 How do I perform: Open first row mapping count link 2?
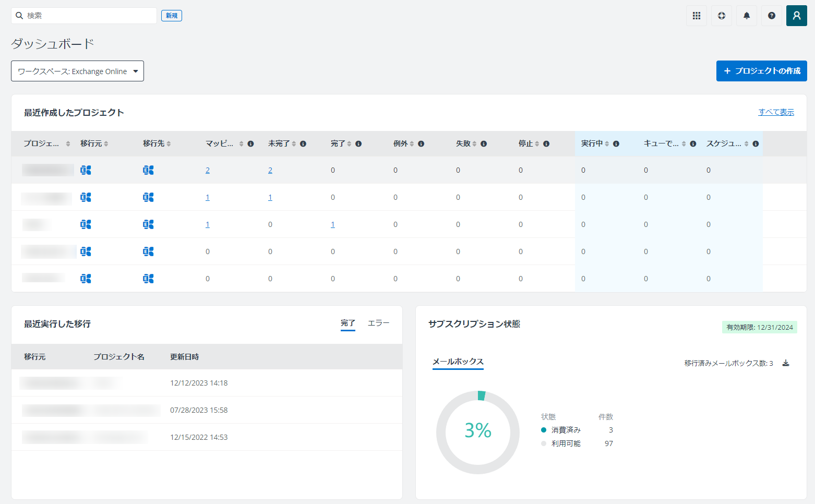coord(208,171)
